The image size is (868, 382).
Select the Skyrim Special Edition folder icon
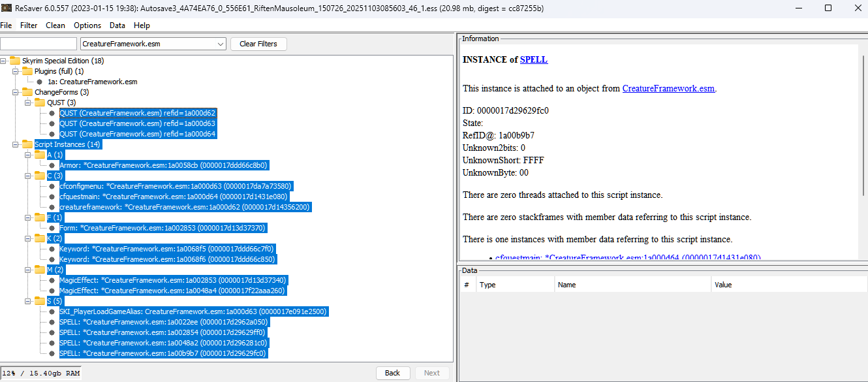click(x=15, y=61)
